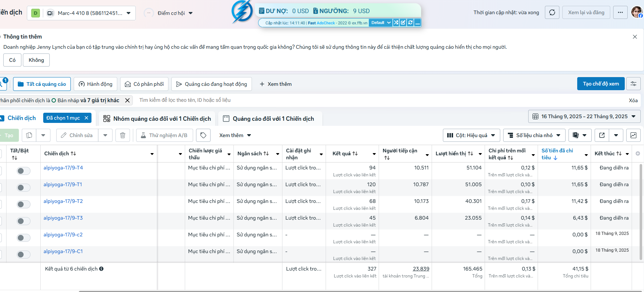Click the refresh icon beside update time
This screenshot has height=292, width=644.
click(x=552, y=12)
